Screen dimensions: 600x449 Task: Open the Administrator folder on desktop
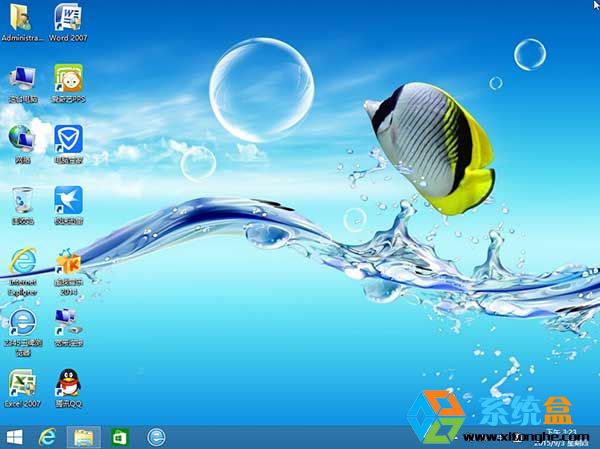click(x=21, y=18)
